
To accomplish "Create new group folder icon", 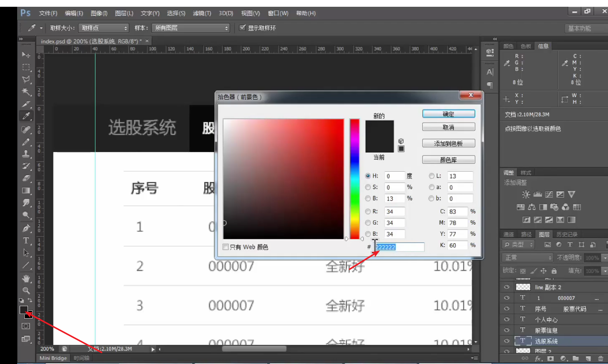I will (575, 358).
